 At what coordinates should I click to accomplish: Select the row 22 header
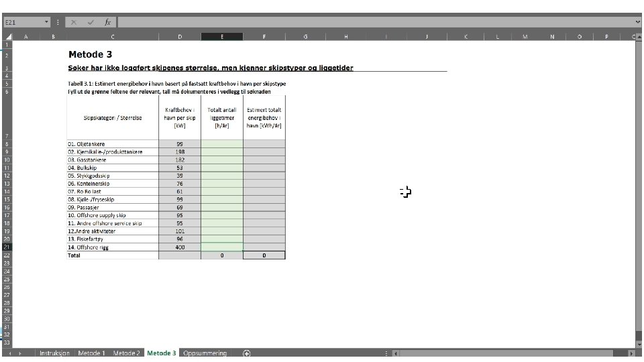click(7, 255)
